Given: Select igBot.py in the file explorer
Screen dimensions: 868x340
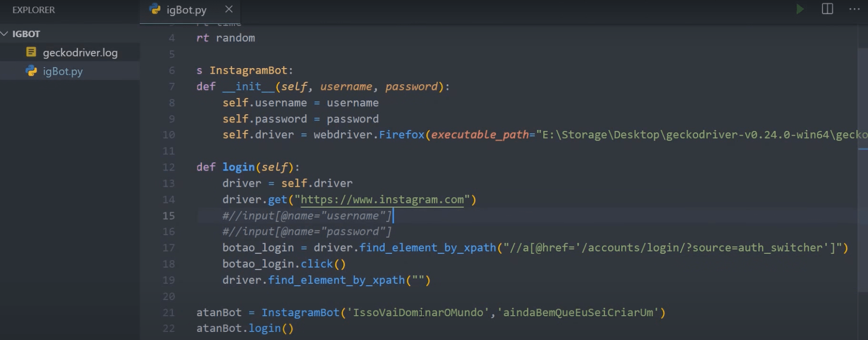Looking at the screenshot, I should pyautogui.click(x=63, y=71).
